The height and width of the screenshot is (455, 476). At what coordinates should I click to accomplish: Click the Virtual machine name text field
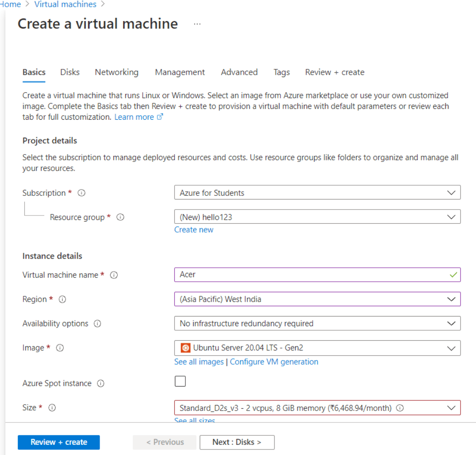click(x=312, y=275)
